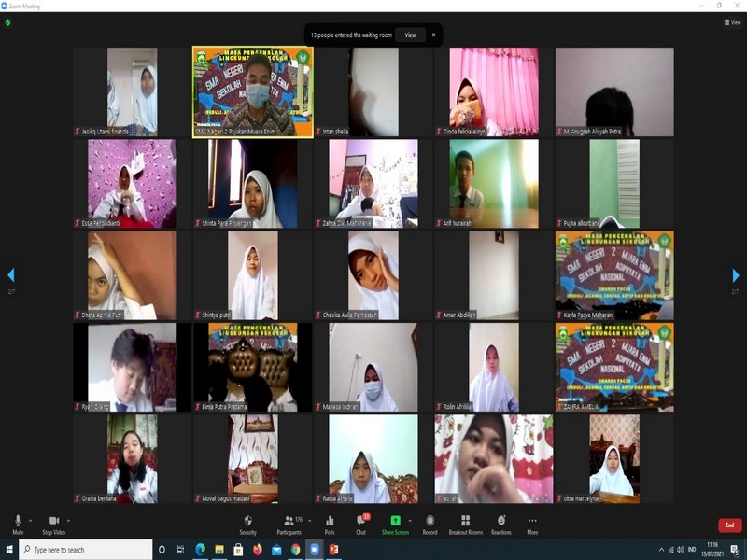Click the red End meeting button
The height and width of the screenshot is (560, 747).
tap(729, 525)
